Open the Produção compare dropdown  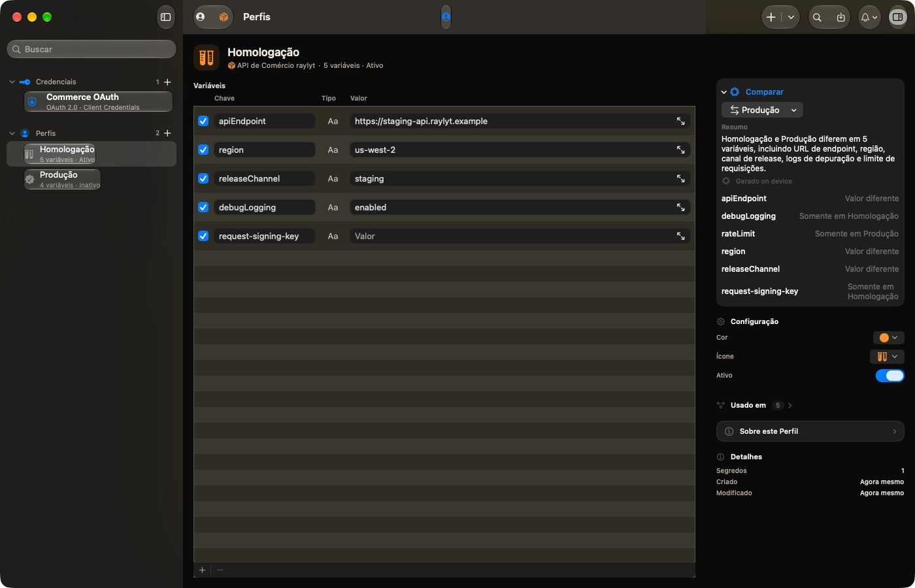pyautogui.click(x=762, y=110)
